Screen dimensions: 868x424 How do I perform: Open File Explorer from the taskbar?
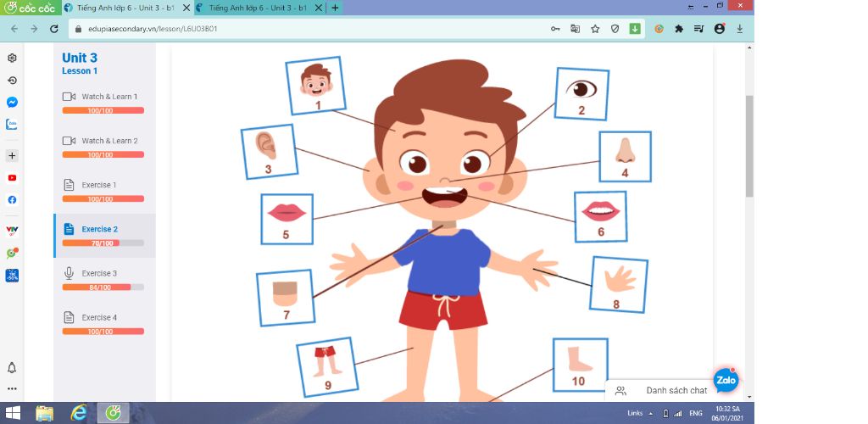click(44, 413)
